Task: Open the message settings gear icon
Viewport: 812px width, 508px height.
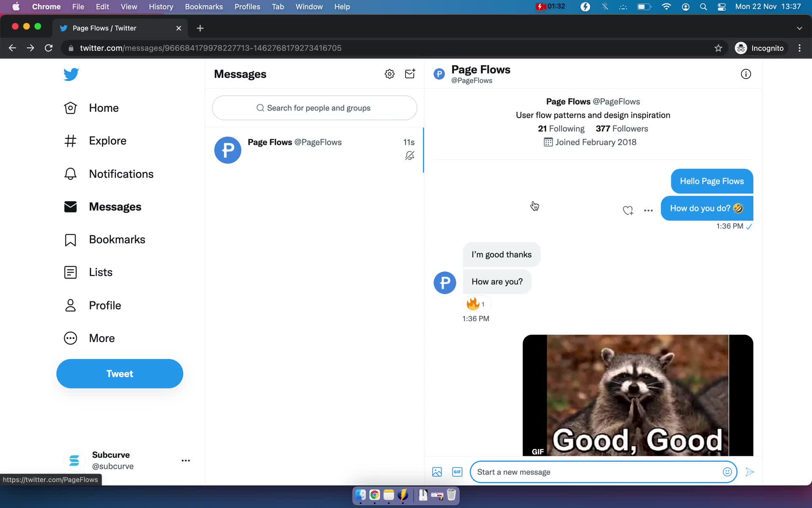Action: point(390,74)
